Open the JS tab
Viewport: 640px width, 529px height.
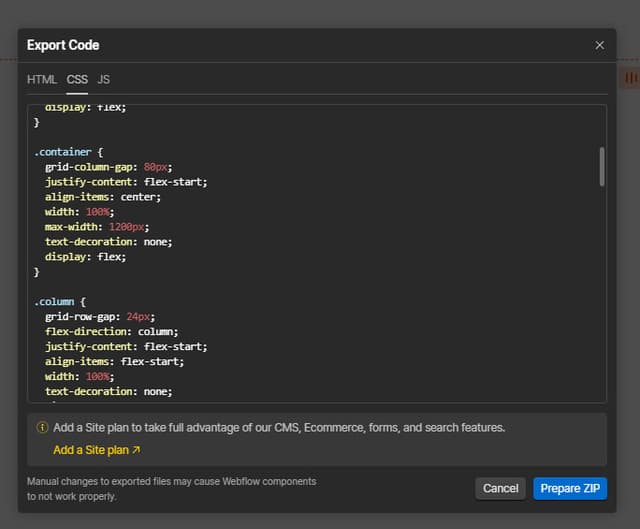click(103, 79)
